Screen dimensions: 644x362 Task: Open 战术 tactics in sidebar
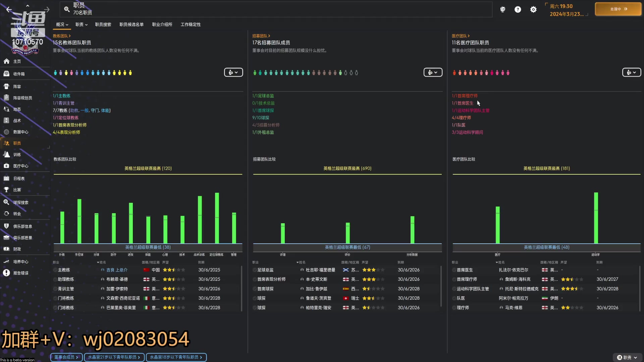pyautogui.click(x=25, y=121)
